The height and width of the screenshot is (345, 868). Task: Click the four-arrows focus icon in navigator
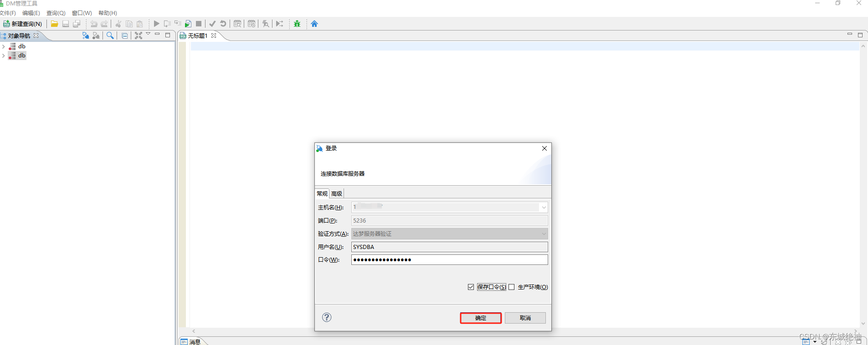point(139,36)
